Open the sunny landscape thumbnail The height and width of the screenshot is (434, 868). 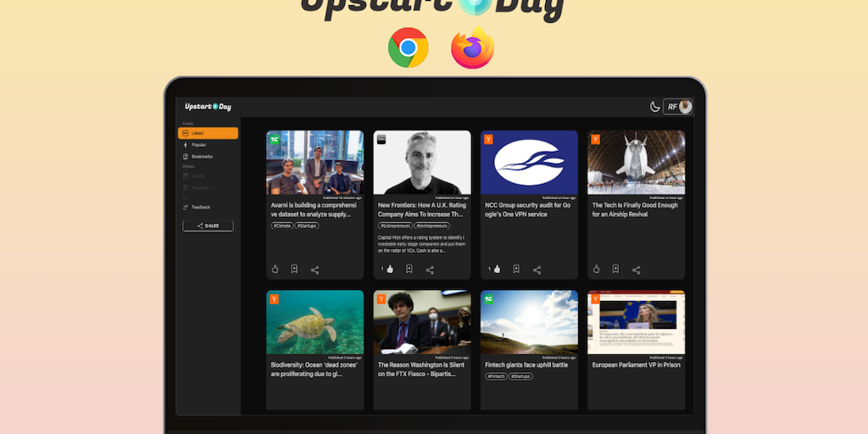click(529, 322)
